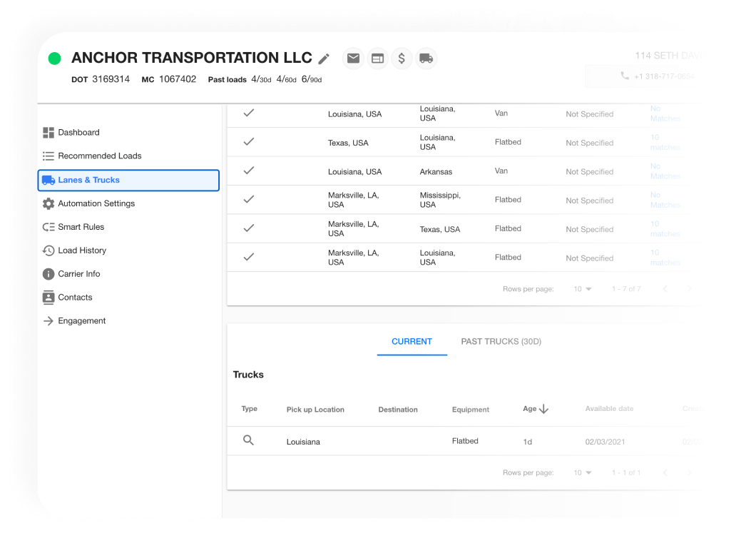Click the carrier phone number
The image size is (756, 548).
tap(655, 76)
